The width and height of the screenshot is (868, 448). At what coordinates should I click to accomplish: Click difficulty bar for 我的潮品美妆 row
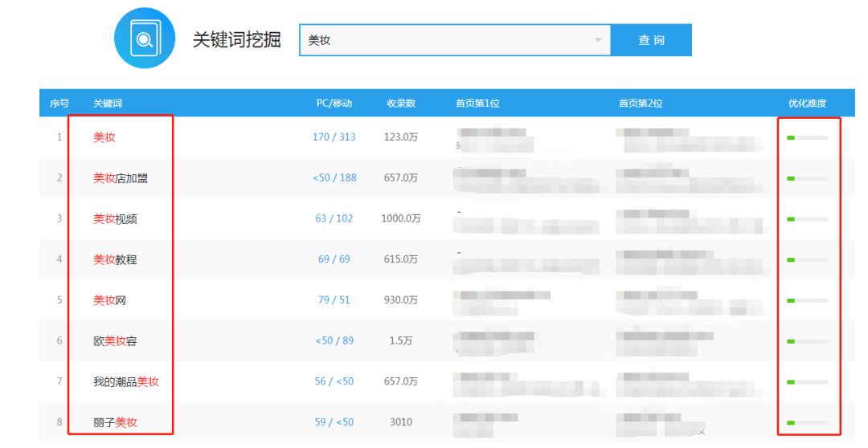click(x=807, y=382)
